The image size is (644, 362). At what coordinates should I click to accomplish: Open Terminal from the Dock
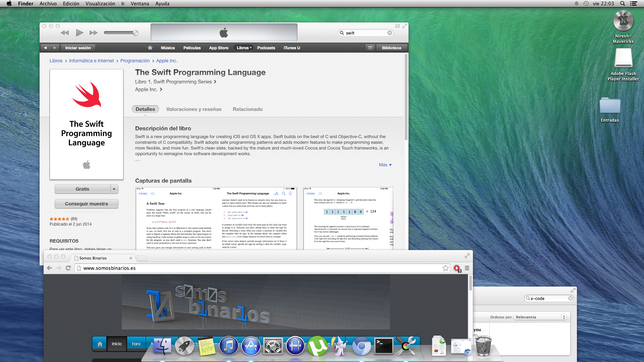[x=384, y=346]
